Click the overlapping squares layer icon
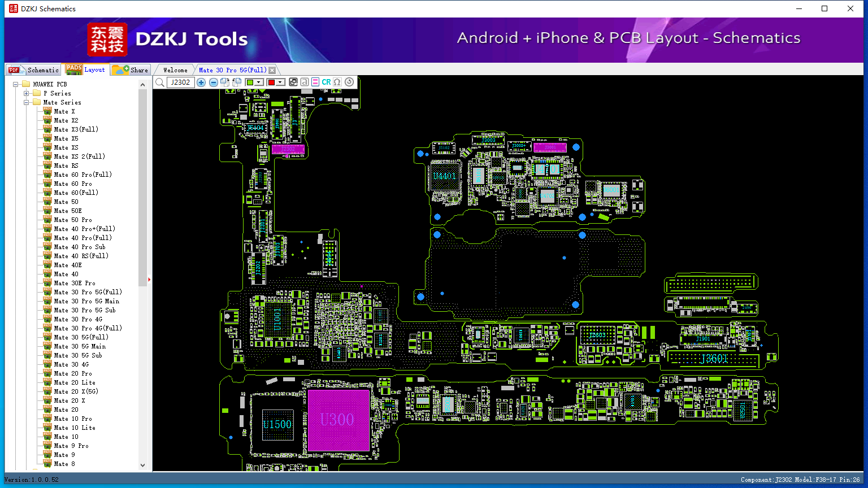Viewport: 868px width, 488px height. point(293,82)
